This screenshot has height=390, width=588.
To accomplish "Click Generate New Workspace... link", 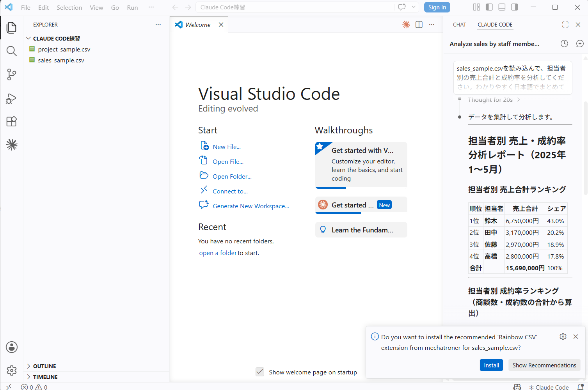I will coord(251,206).
